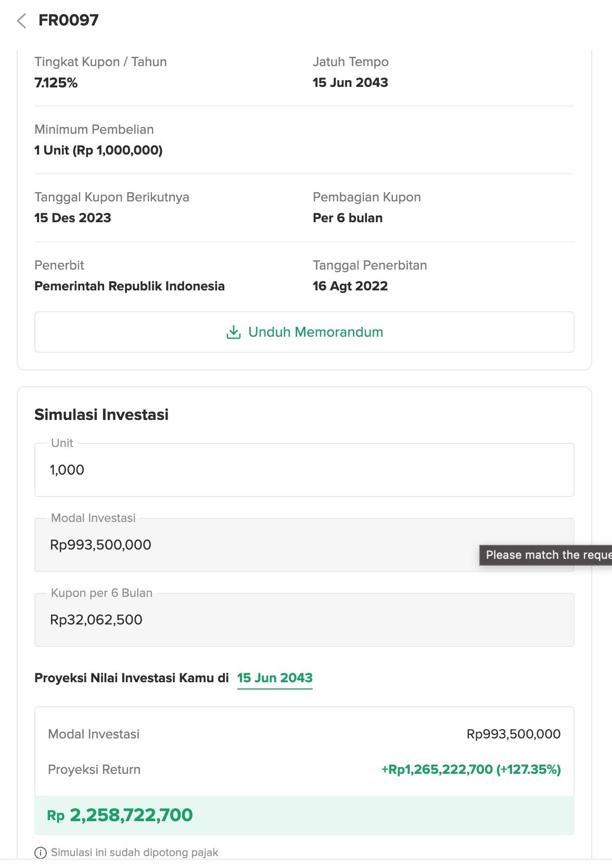Select the Modal Investasi read-only field
612x868 pixels.
tap(304, 545)
